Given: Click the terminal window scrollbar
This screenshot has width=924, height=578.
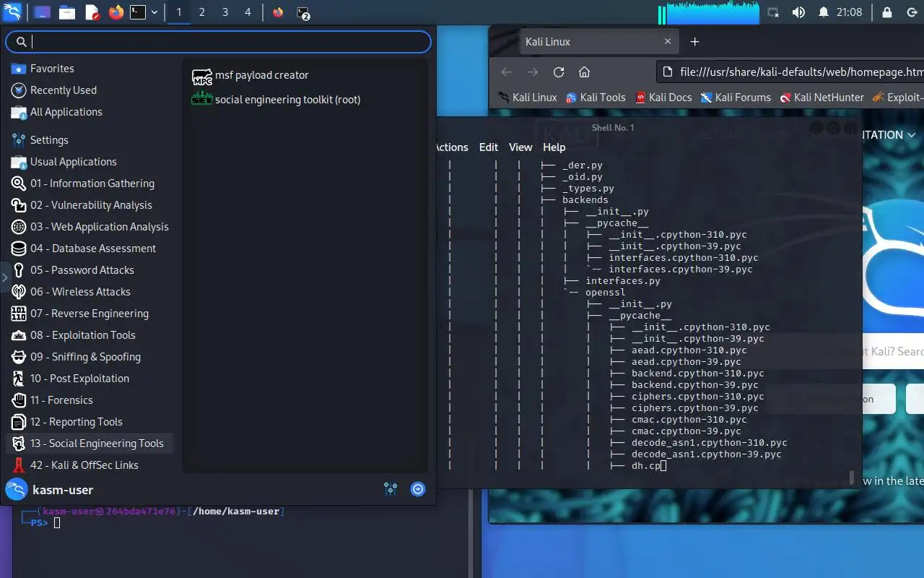Looking at the screenshot, I should pyautogui.click(x=852, y=478).
